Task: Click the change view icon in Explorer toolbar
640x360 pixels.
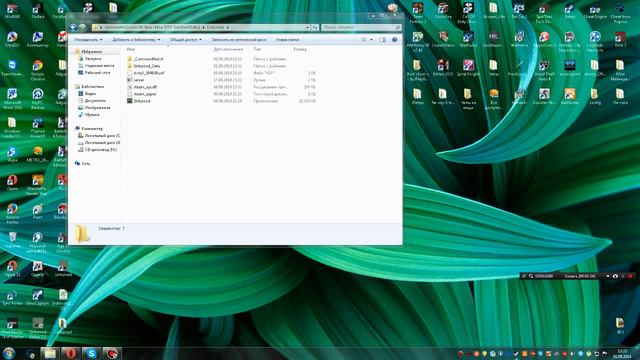Action: tap(364, 40)
